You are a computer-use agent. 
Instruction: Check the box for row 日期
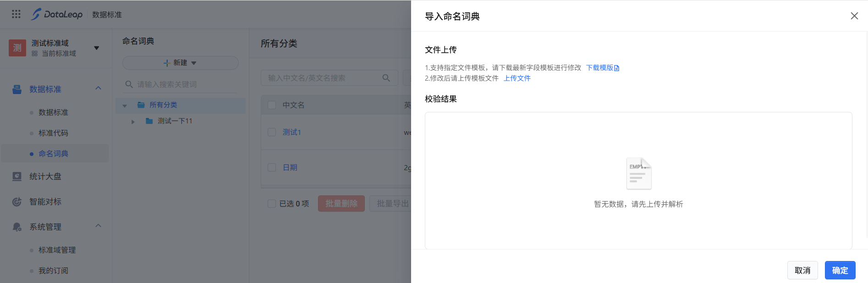(x=272, y=167)
